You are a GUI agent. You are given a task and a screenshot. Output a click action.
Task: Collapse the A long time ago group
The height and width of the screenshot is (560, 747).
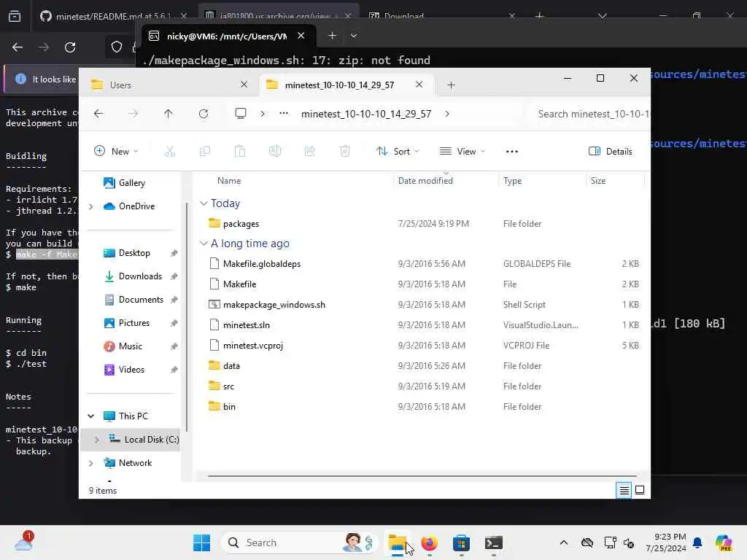pyautogui.click(x=204, y=244)
